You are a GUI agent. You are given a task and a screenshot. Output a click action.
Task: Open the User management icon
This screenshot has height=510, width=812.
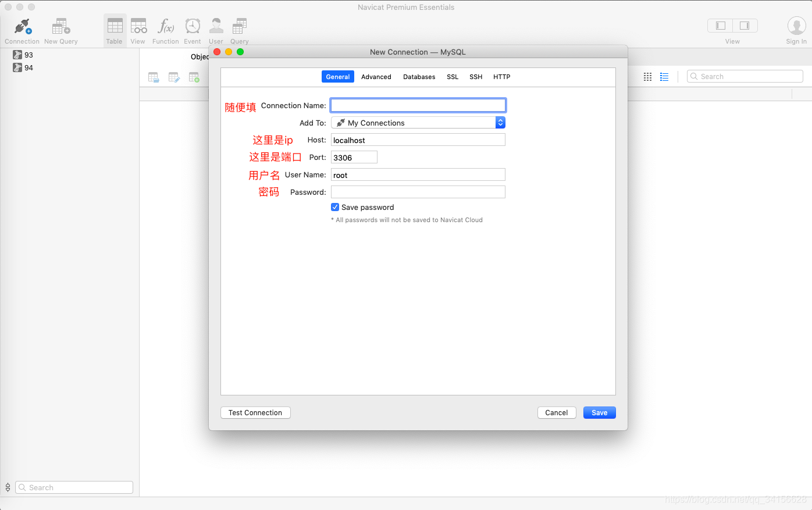point(216,26)
